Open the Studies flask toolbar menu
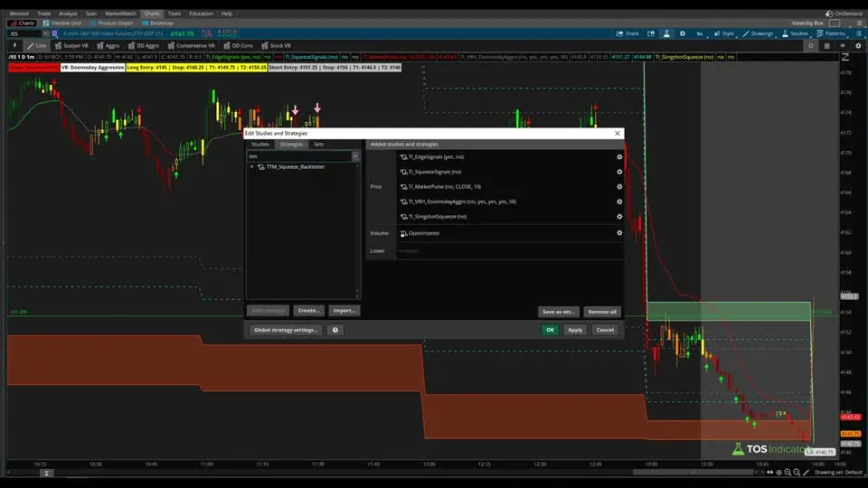The height and width of the screenshot is (488, 868). coord(795,33)
